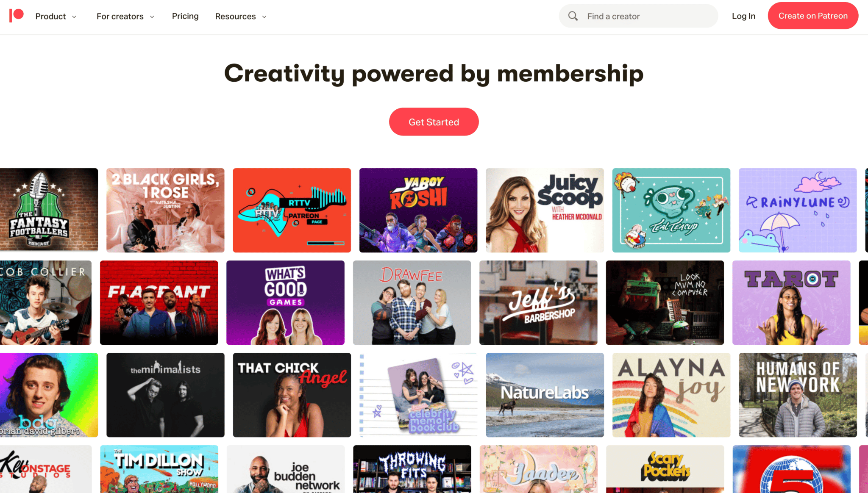868x493 pixels.
Task: Select the Juicy Scoop creator card
Action: point(545,210)
